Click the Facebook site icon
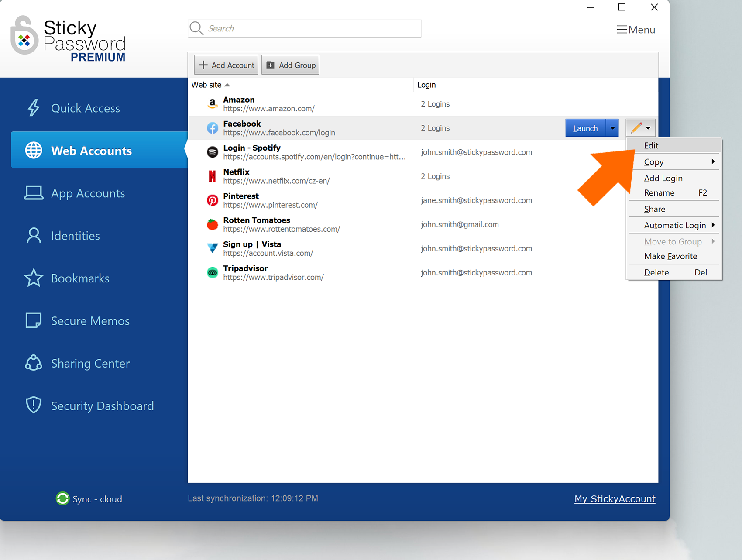 (212, 128)
